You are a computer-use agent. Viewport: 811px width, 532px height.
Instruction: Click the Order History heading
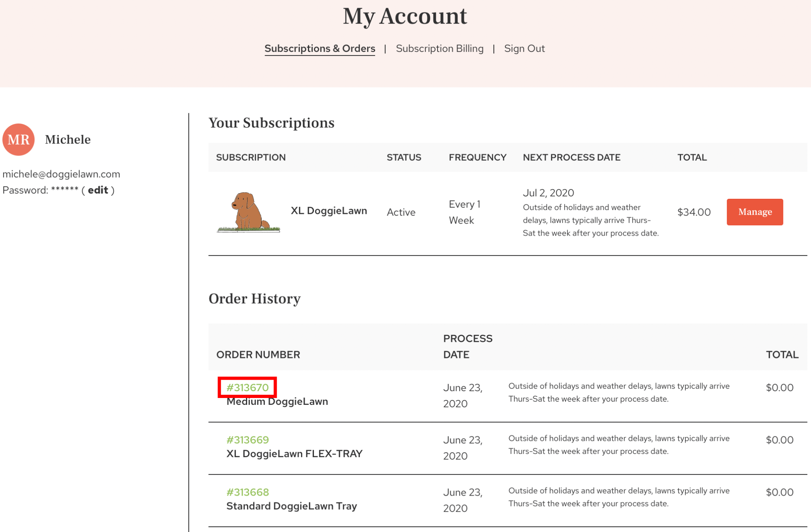click(x=254, y=299)
